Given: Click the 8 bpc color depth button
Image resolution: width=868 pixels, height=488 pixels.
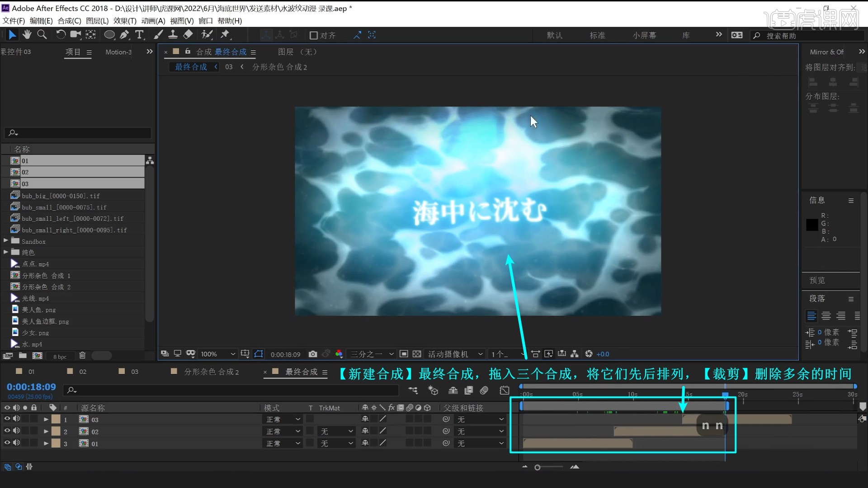Looking at the screenshot, I should (x=60, y=357).
